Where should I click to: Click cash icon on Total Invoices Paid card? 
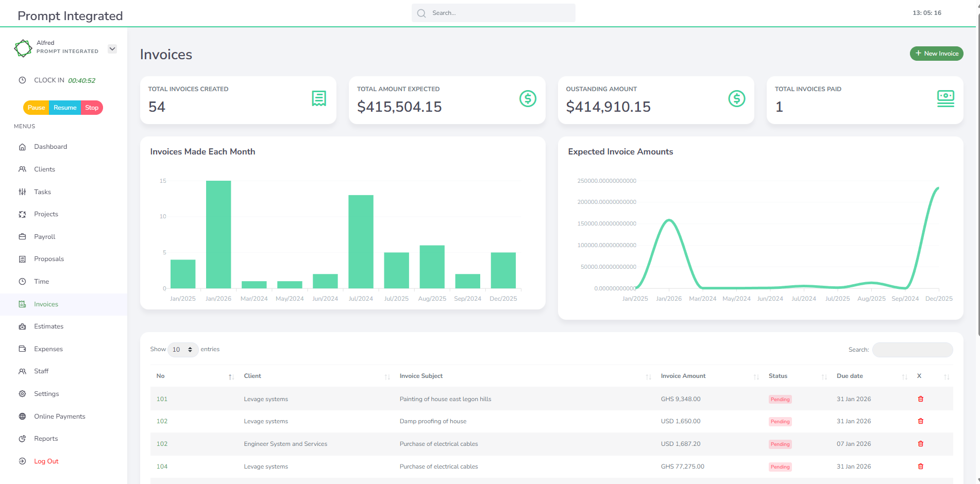(945, 98)
